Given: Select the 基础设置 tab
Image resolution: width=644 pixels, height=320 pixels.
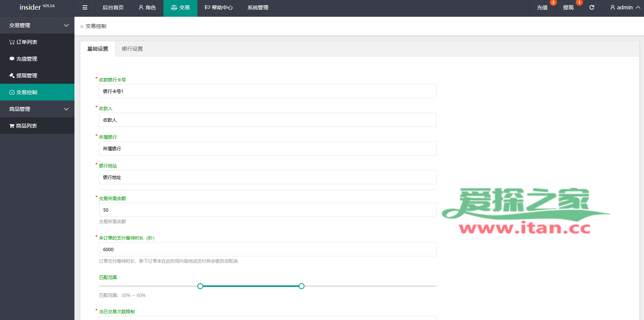Looking at the screenshot, I should pos(98,49).
